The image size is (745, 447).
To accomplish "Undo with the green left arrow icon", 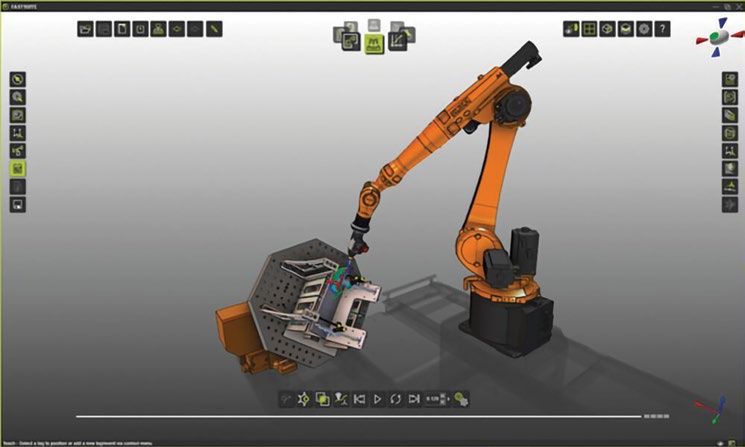I will coord(177,29).
